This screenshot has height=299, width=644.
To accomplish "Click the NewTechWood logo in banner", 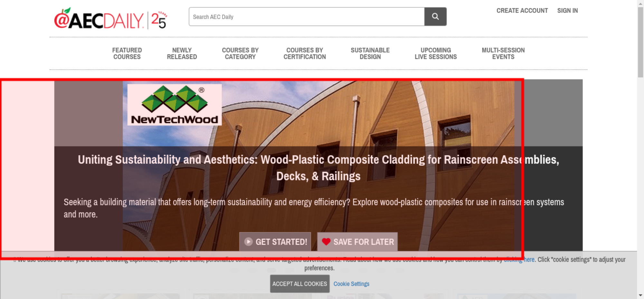I will pyautogui.click(x=175, y=105).
